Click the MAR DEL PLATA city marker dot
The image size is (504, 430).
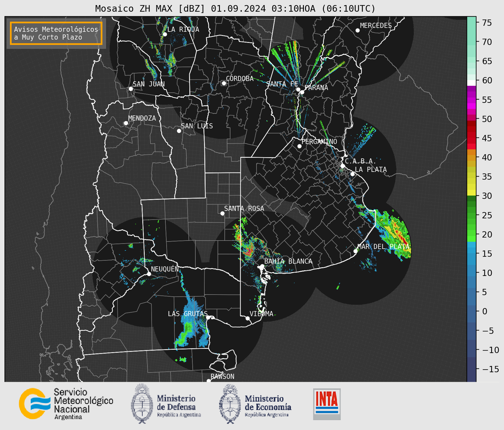coord(356,251)
